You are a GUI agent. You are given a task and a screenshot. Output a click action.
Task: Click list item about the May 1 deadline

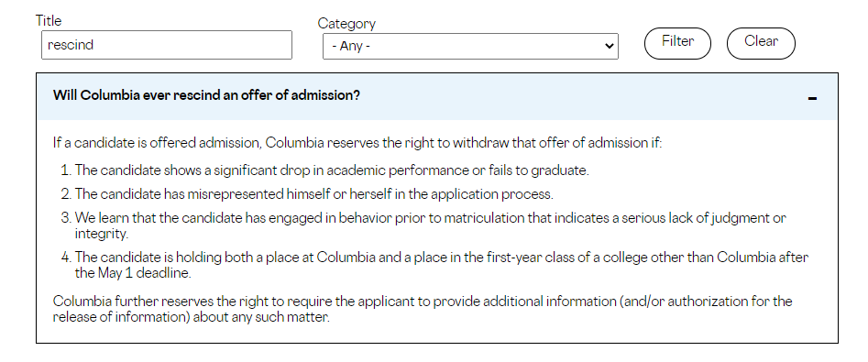441,265
